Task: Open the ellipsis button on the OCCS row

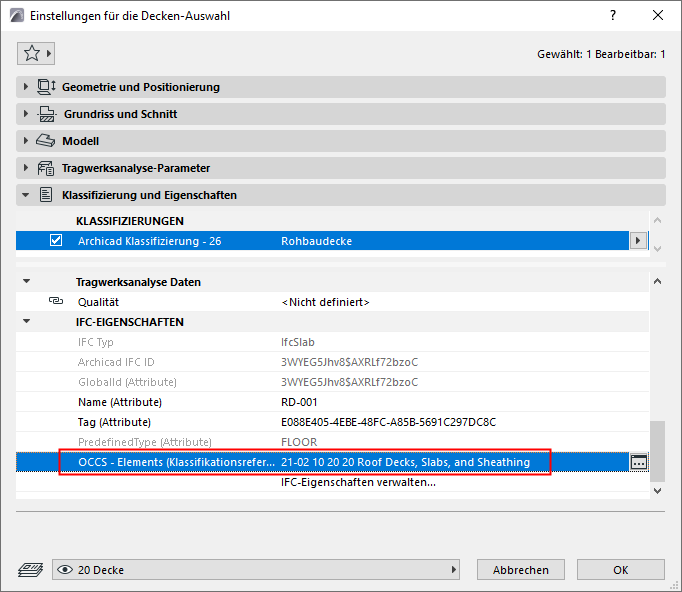Action: click(639, 462)
